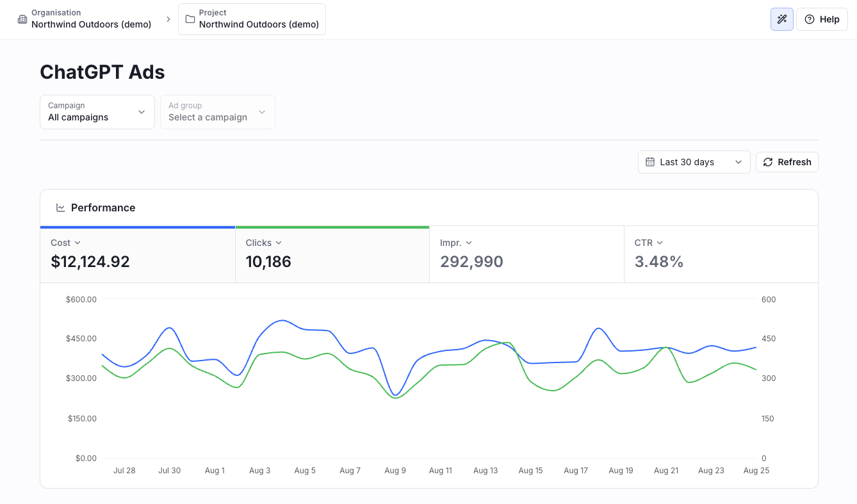Click the Performance panel heading

pyautogui.click(x=103, y=207)
